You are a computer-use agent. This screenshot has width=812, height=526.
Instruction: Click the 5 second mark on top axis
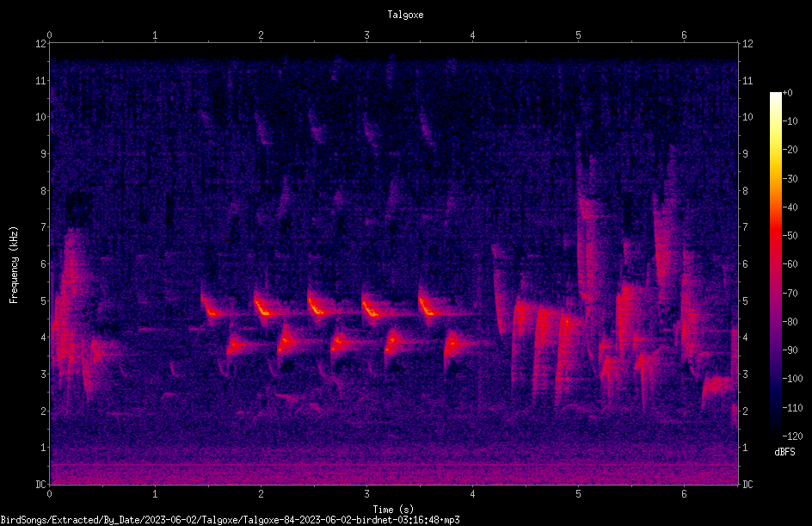(x=578, y=35)
